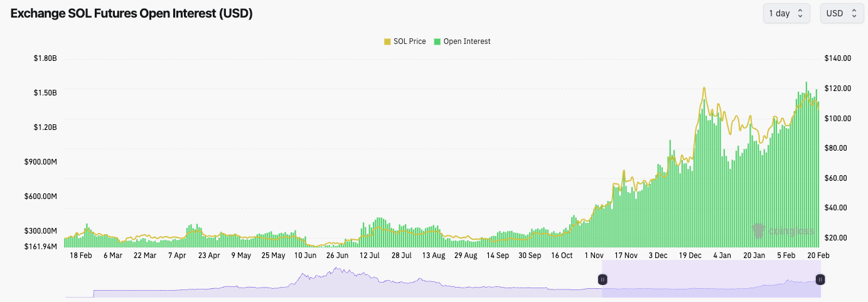Viewport: 868px width, 302px height.
Task: Click the yellow SOL Price legend swatch
Action: (x=387, y=42)
